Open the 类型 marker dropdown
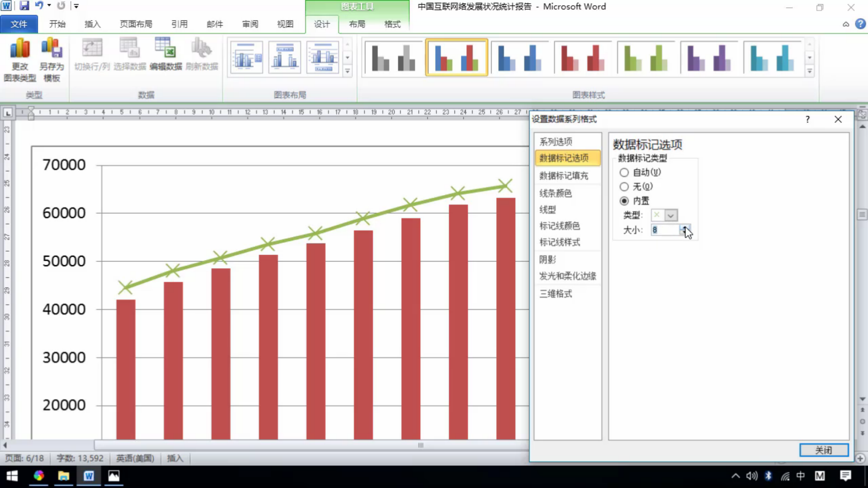The image size is (868, 488). pos(670,216)
